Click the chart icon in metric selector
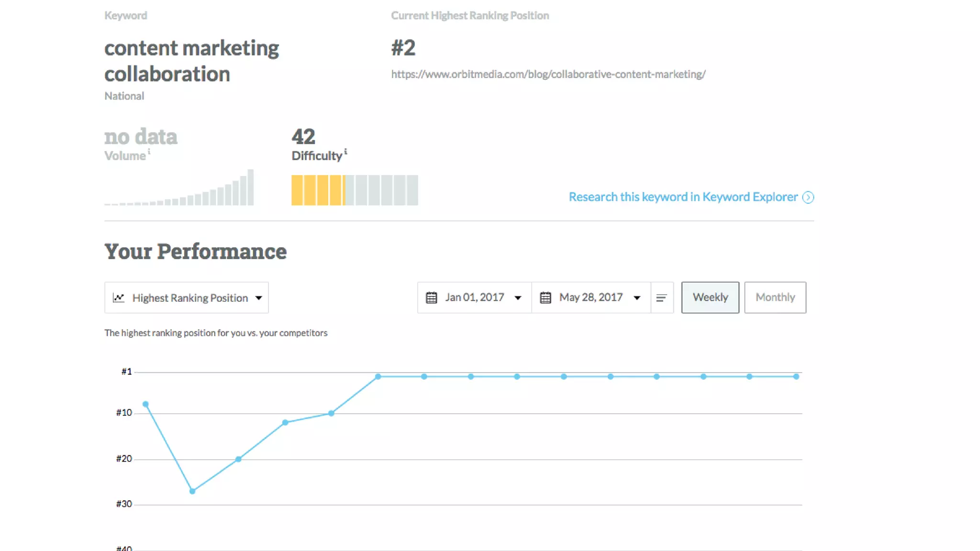Image resolution: width=980 pixels, height=551 pixels. 119,298
